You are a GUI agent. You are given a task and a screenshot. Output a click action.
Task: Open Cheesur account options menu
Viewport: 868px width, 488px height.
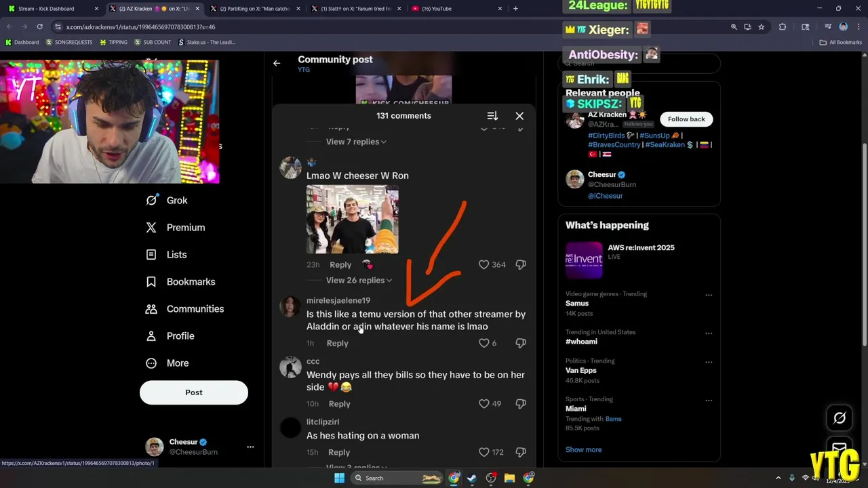point(250,447)
